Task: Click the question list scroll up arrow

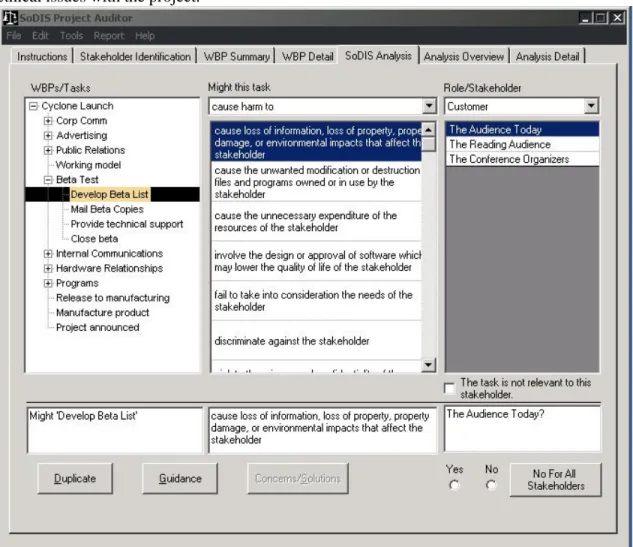Action: pos(428,130)
